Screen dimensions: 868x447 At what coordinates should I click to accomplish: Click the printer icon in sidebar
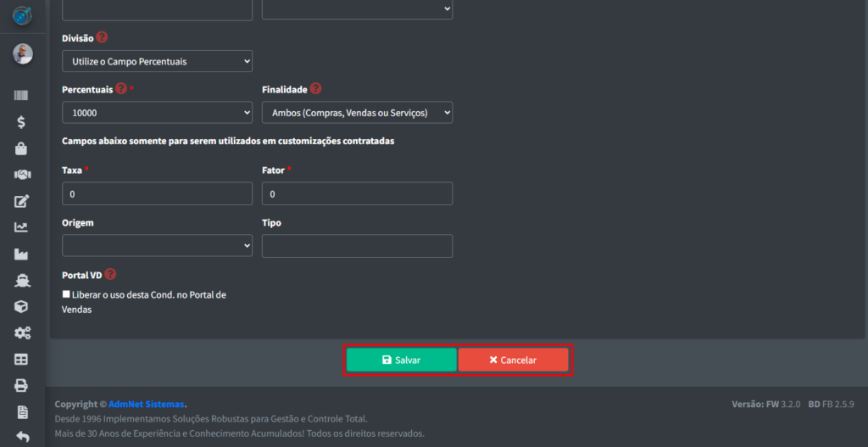[x=21, y=385]
